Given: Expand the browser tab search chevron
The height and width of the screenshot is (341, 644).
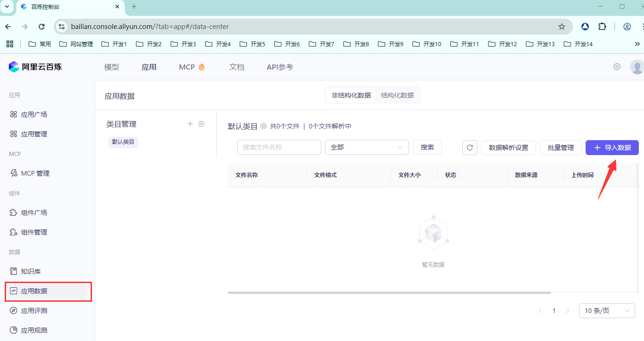Looking at the screenshot, I should [7, 7].
